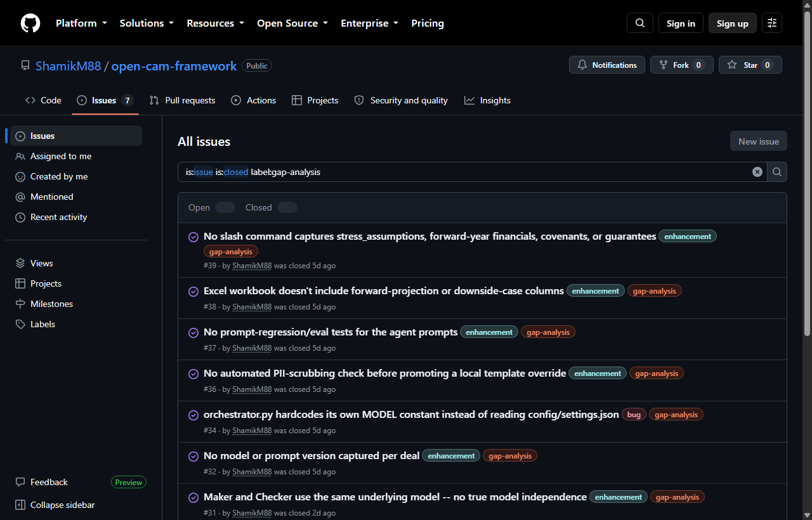Open the ShamikM88 owner link
Image resolution: width=812 pixels, height=520 pixels.
pos(69,66)
